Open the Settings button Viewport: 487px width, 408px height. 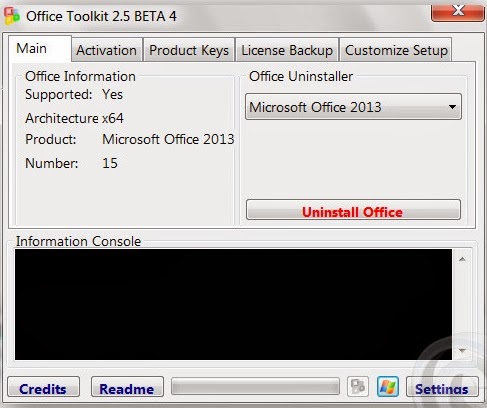[442, 387]
